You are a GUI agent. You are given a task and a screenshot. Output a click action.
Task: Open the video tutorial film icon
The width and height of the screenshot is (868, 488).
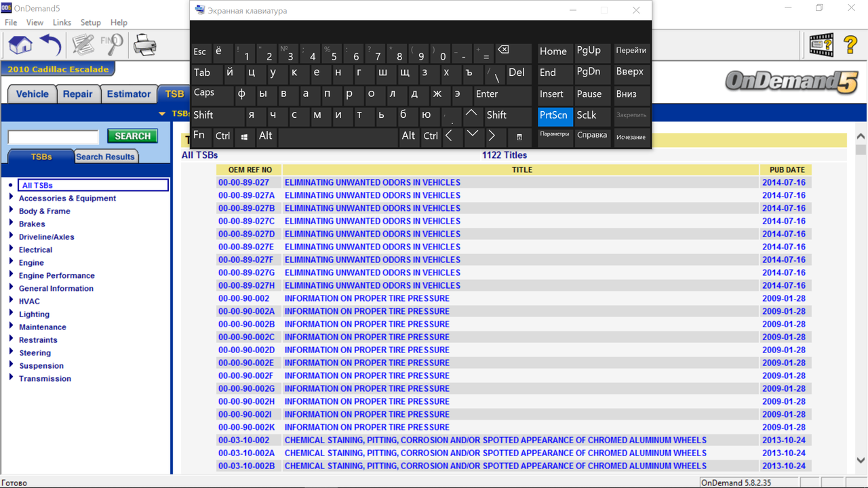tap(821, 45)
